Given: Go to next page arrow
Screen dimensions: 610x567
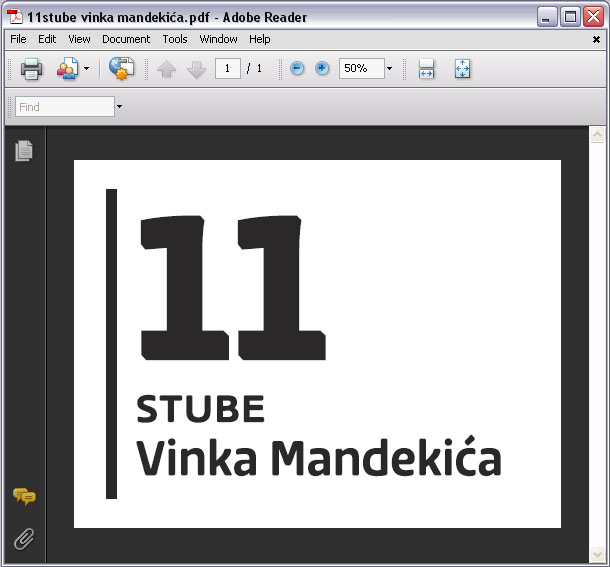Looking at the screenshot, I should [196, 69].
